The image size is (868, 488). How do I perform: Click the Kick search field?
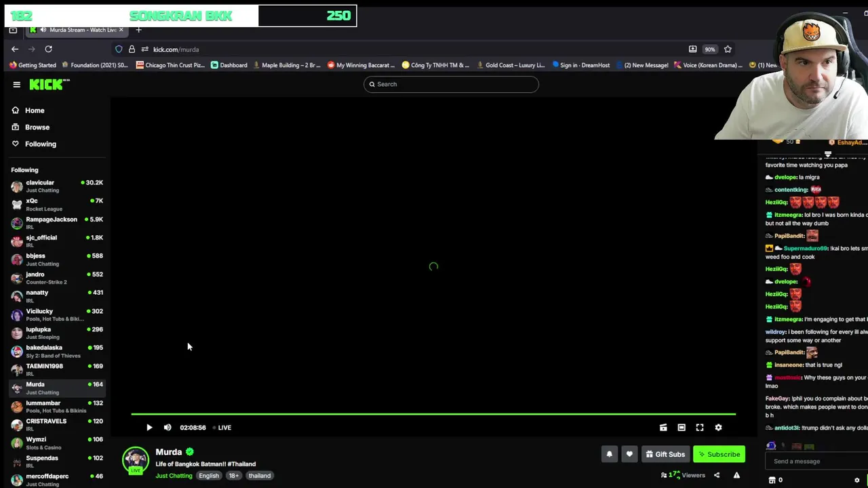(451, 84)
